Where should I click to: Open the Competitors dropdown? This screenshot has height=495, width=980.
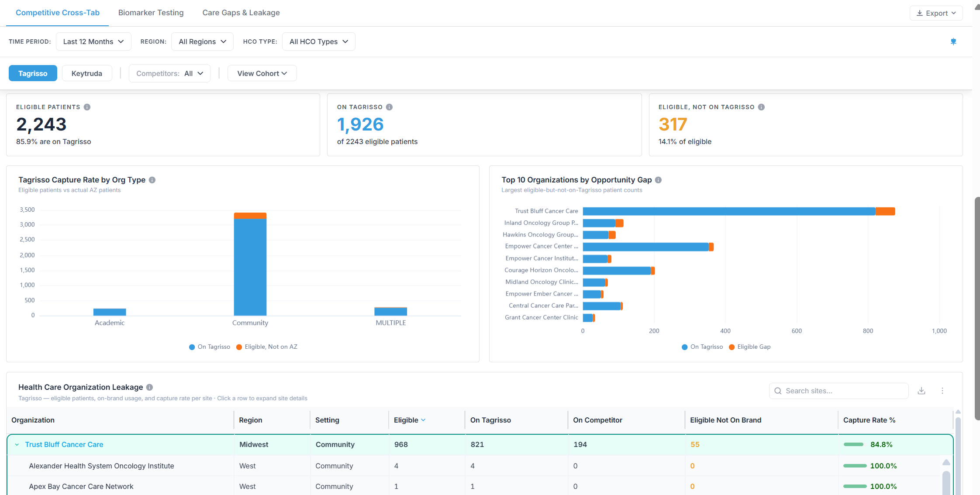pyautogui.click(x=169, y=73)
